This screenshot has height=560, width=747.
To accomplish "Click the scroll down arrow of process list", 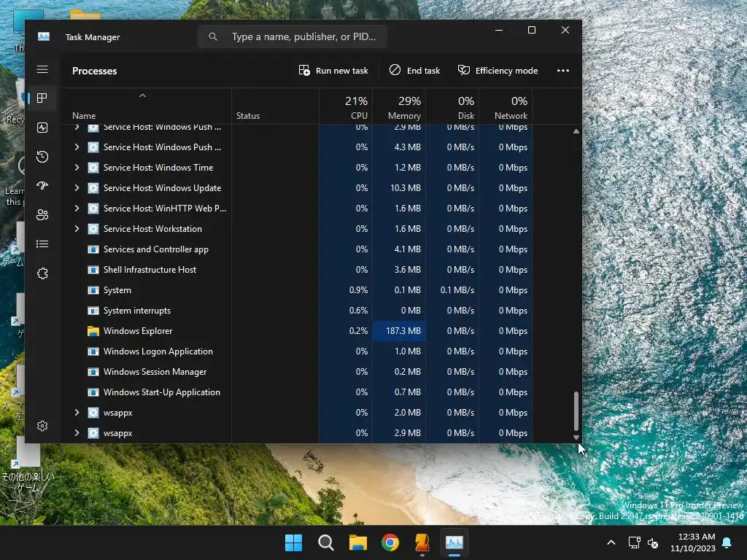I will pos(576,437).
